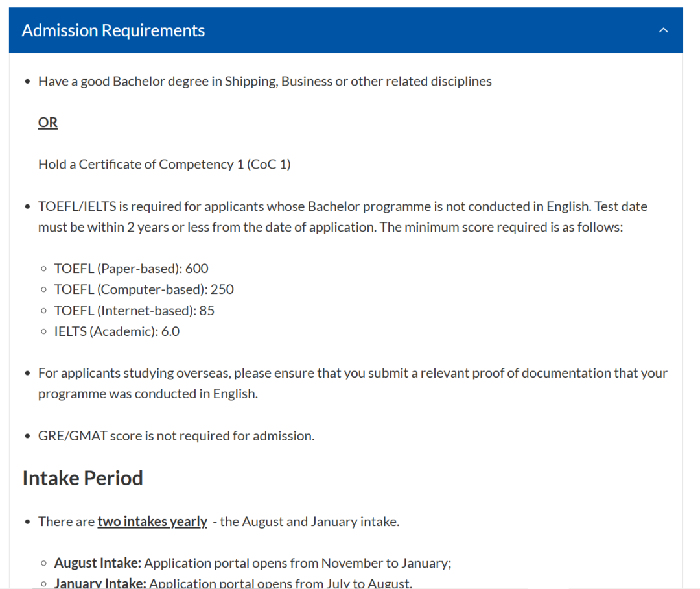Screen dimensions: 700x589
Task: Click the bold August Intake label
Action: (x=97, y=563)
